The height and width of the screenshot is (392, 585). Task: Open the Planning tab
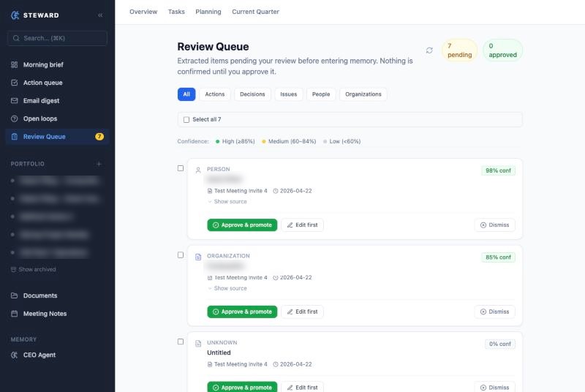pyautogui.click(x=208, y=12)
